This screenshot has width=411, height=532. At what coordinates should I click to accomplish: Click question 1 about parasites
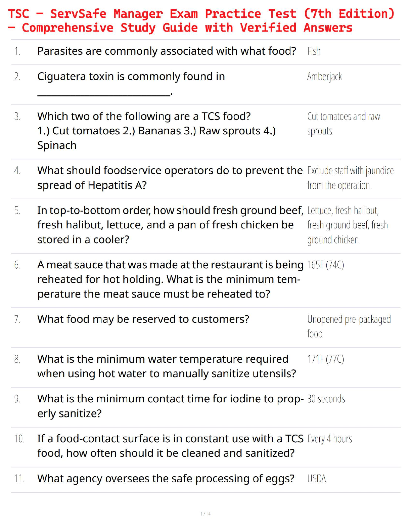click(x=167, y=51)
